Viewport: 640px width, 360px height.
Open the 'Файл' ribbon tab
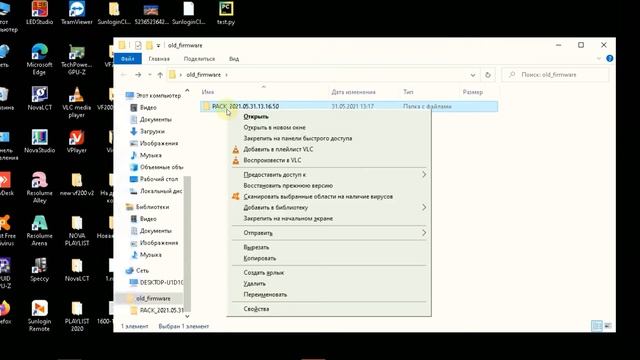[128, 59]
